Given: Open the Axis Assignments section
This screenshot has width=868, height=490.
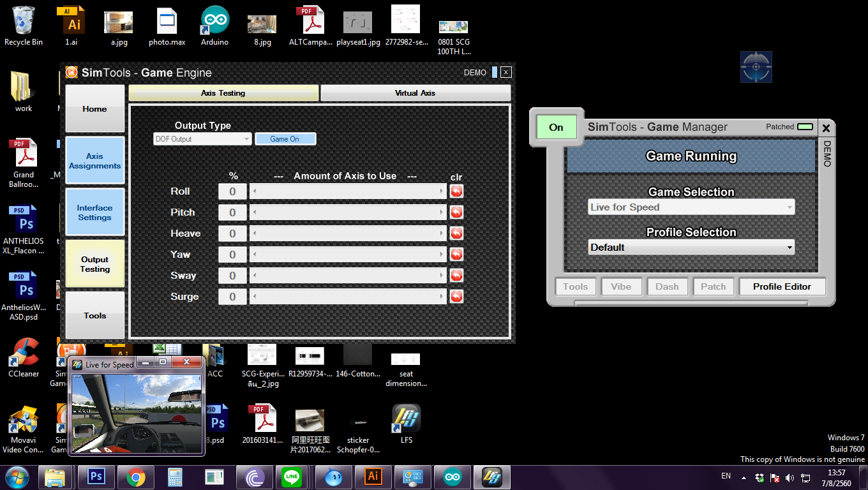Looking at the screenshot, I should tap(94, 161).
